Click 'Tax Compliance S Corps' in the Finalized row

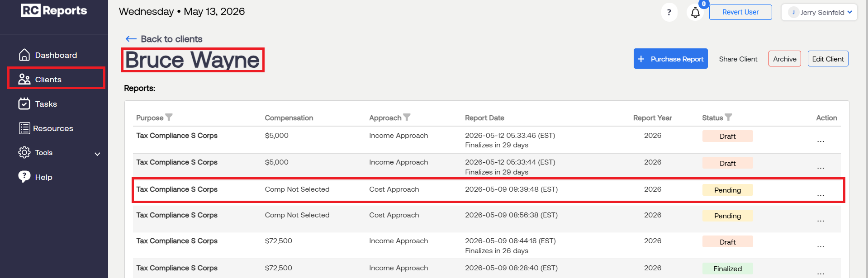(x=177, y=268)
